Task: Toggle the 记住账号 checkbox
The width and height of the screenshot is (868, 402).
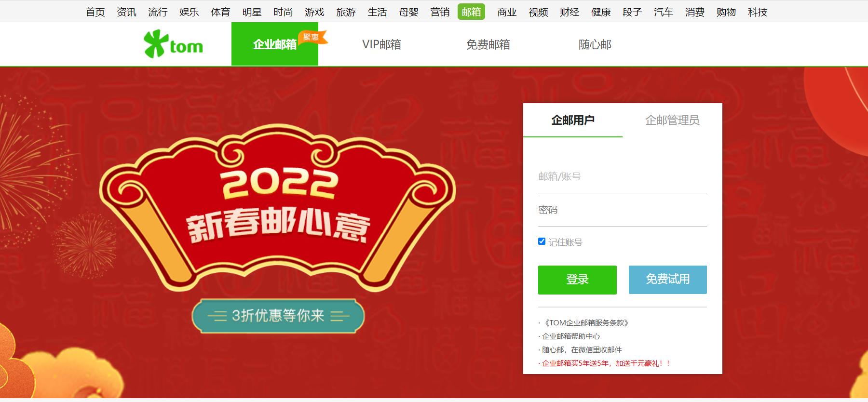Action: [542, 241]
